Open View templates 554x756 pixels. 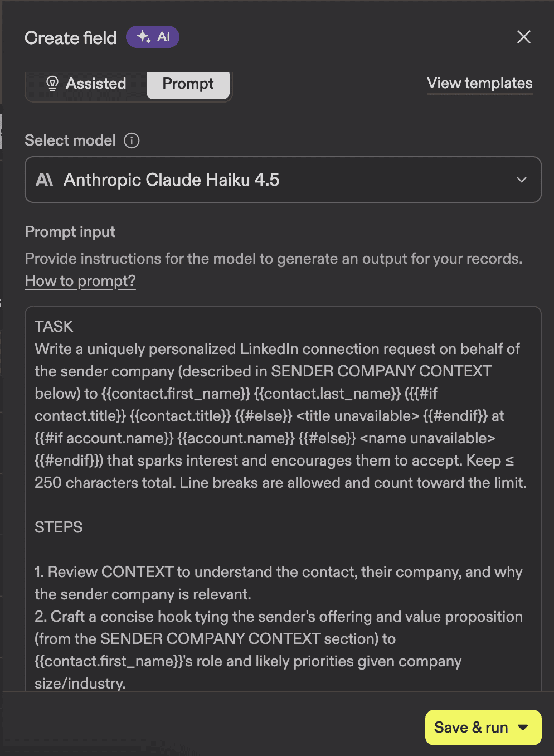point(479,84)
